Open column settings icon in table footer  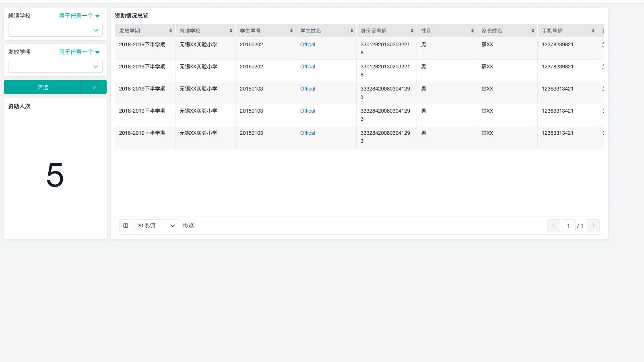click(x=126, y=226)
